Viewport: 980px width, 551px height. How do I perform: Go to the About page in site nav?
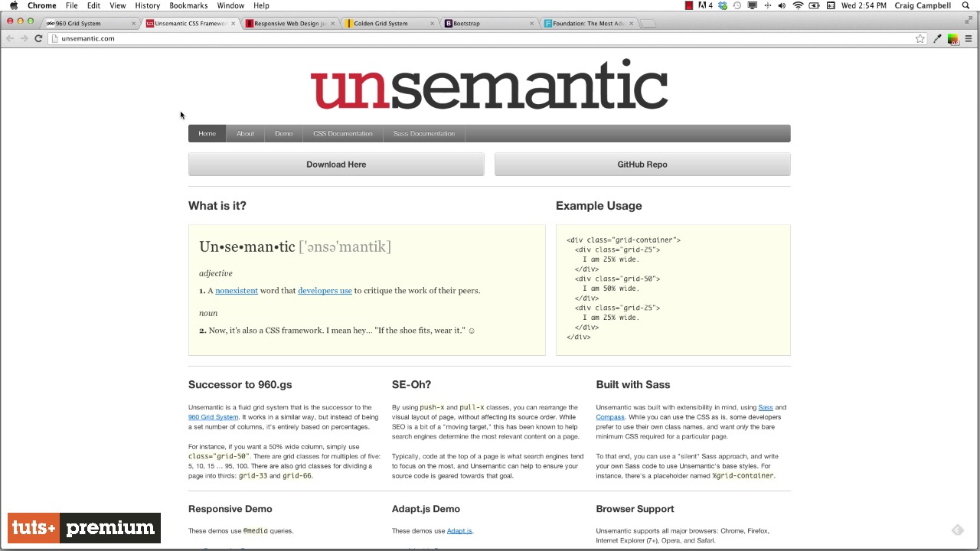pyautogui.click(x=245, y=134)
